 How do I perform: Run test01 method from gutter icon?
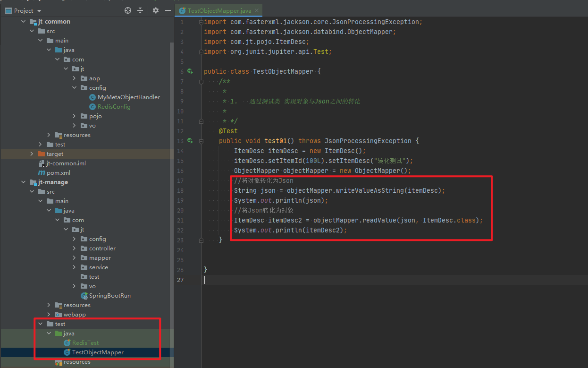(x=190, y=141)
